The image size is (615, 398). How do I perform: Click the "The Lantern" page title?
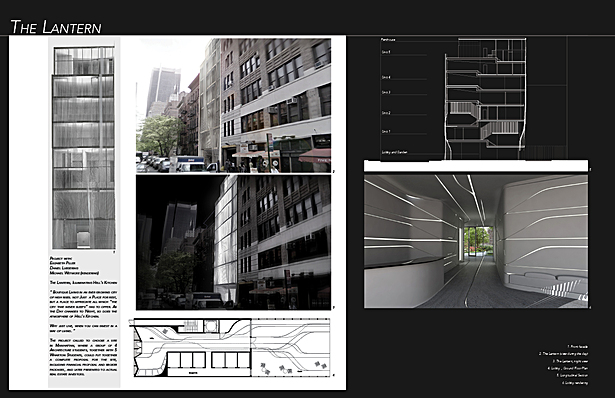click(x=56, y=27)
